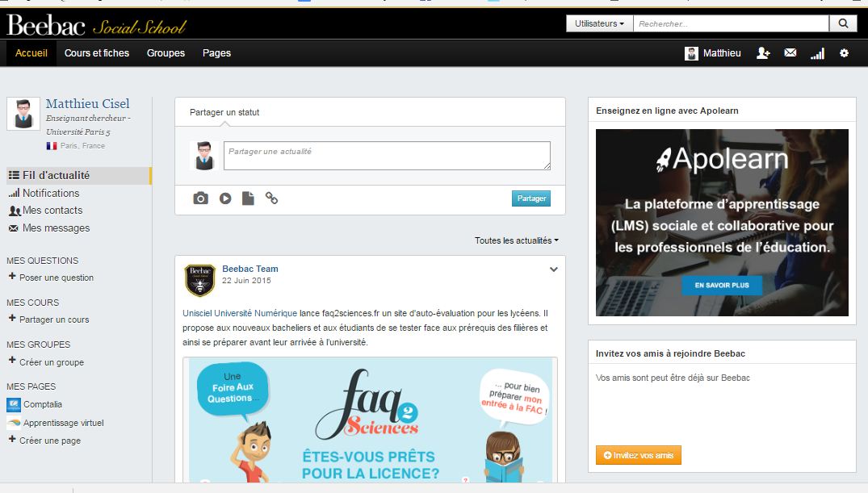
Task: Click the MES COURS section heading
Action: (x=32, y=303)
